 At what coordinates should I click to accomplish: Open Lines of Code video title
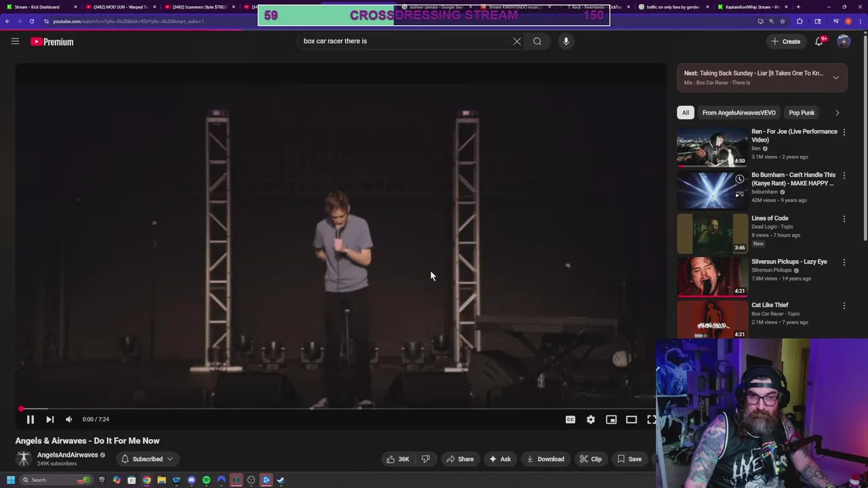pos(770,218)
